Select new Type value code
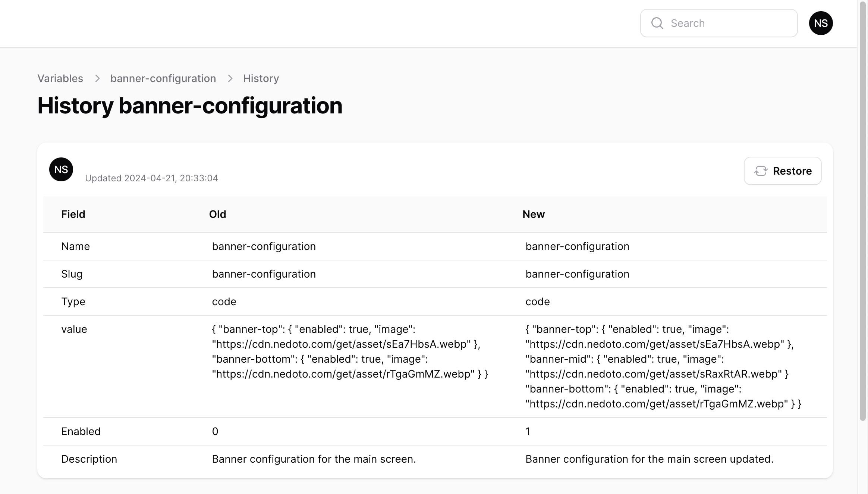This screenshot has height=494, width=868. 537,301
